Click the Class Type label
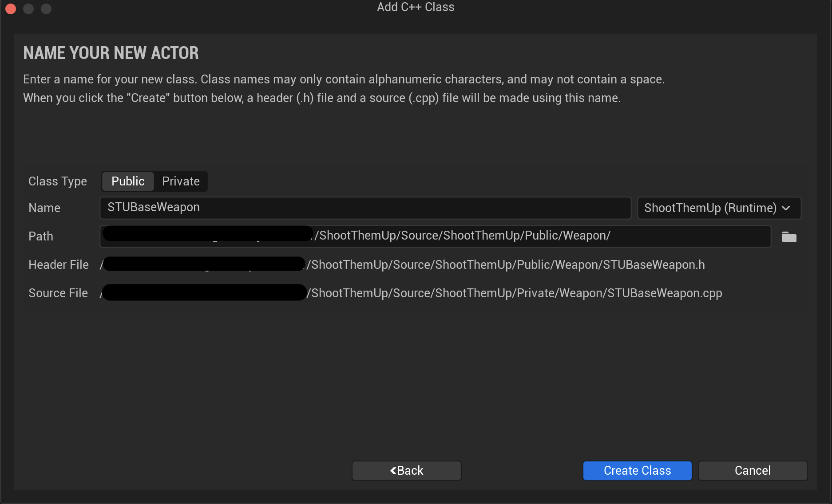 coord(58,181)
